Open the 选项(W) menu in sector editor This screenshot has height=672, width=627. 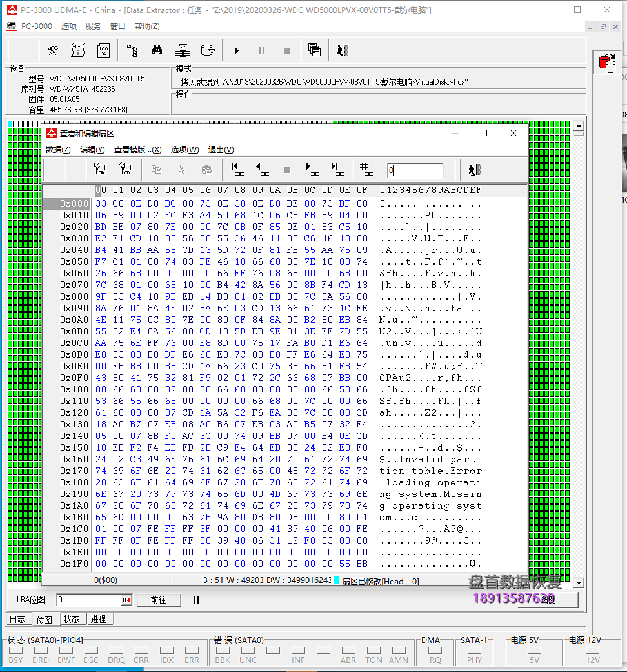pos(185,150)
